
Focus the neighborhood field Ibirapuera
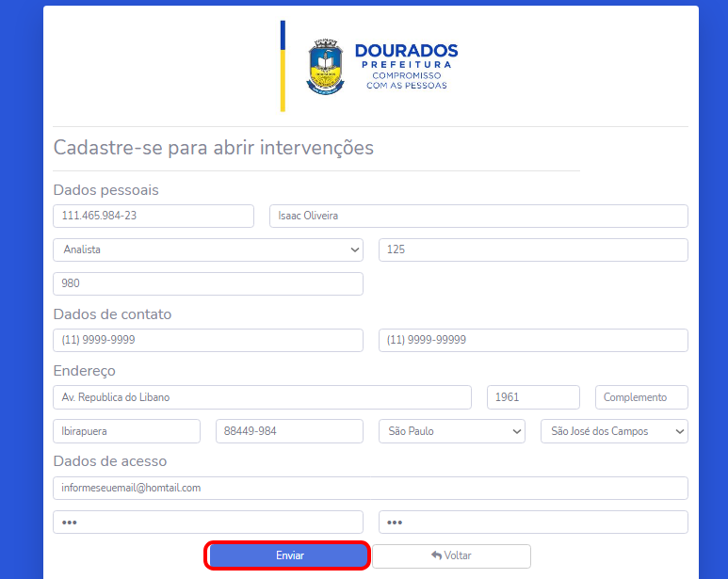tap(127, 431)
